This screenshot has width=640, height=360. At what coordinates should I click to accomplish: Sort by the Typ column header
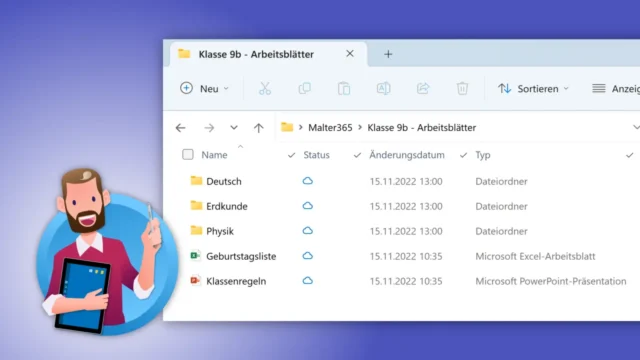click(x=483, y=155)
